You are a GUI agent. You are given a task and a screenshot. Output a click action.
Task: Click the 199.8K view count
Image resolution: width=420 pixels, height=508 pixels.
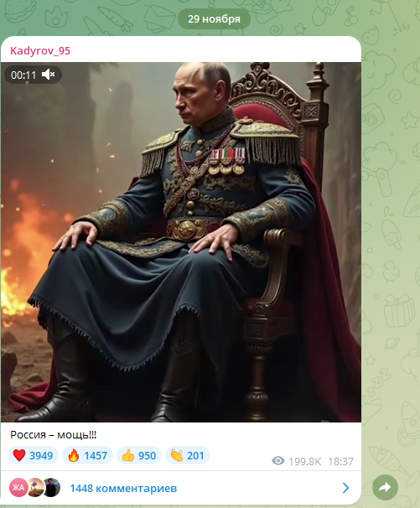click(x=304, y=461)
